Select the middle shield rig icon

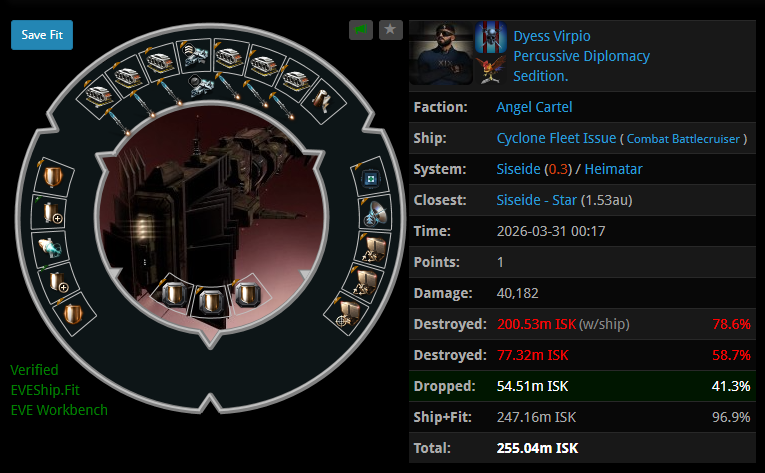pyautogui.click(x=211, y=302)
